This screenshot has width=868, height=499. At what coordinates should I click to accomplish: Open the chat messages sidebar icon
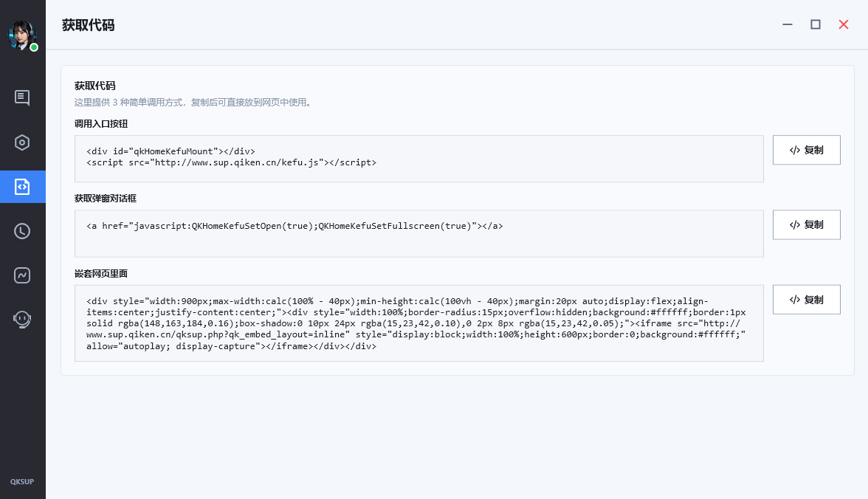(22, 97)
